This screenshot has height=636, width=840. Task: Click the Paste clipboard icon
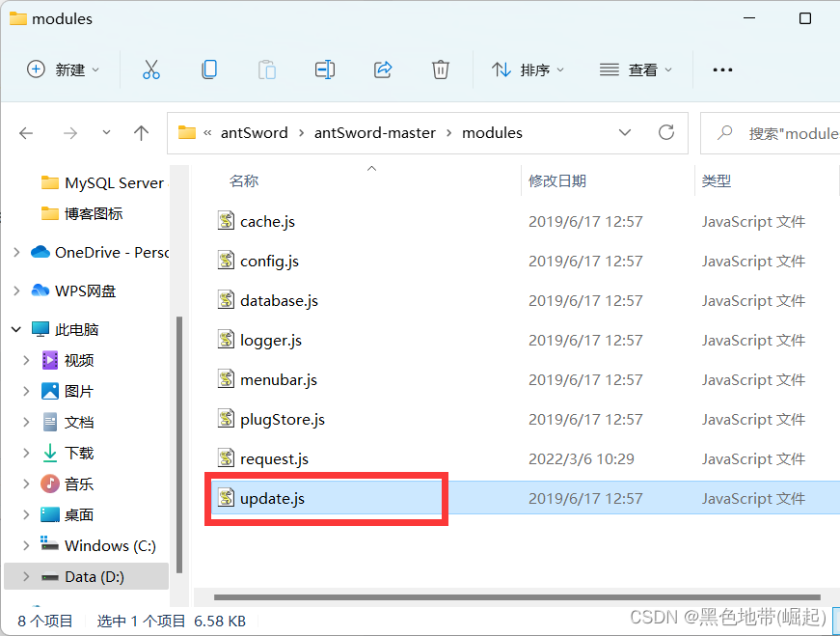pos(267,69)
